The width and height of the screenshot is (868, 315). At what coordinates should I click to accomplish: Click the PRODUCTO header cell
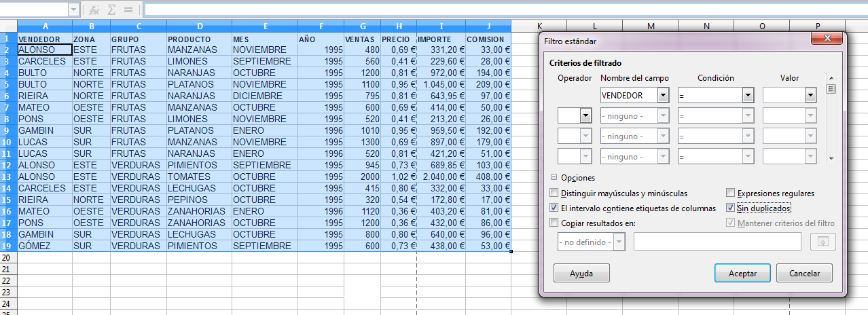(199, 39)
